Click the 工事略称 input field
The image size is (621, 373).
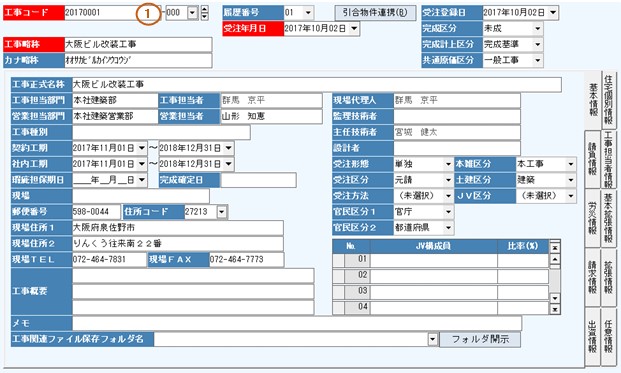[x=138, y=44]
